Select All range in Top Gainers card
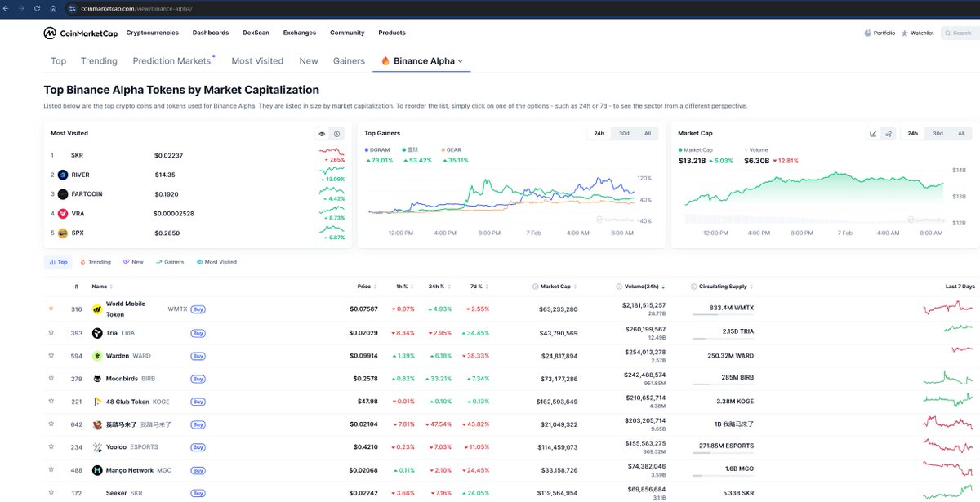Image resolution: width=980 pixels, height=502 pixels. click(x=648, y=134)
